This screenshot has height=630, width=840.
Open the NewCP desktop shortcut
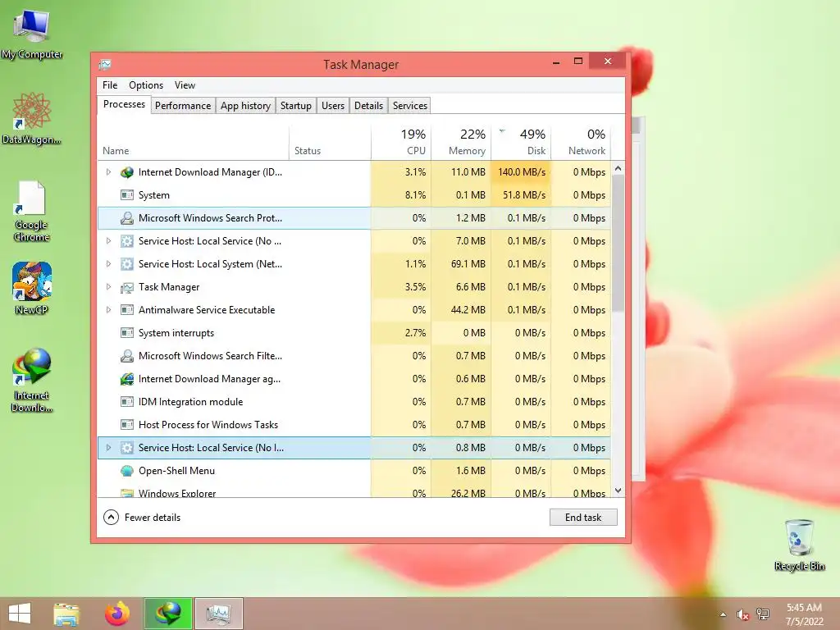[32, 288]
